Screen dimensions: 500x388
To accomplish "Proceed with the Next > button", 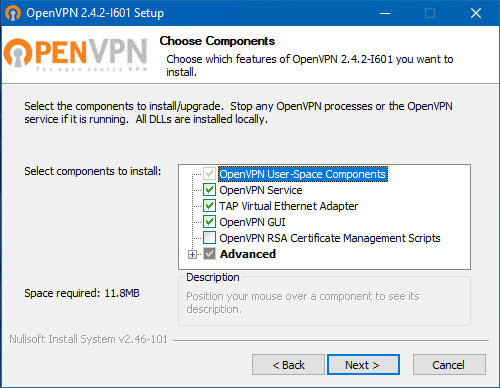I will click(x=363, y=365).
